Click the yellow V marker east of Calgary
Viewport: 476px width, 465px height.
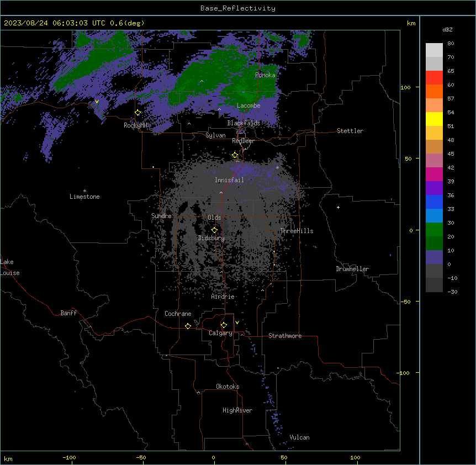pyautogui.click(x=237, y=323)
